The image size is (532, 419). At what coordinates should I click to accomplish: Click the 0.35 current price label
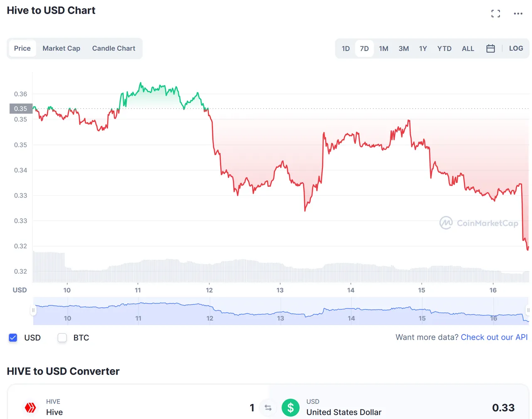21,109
